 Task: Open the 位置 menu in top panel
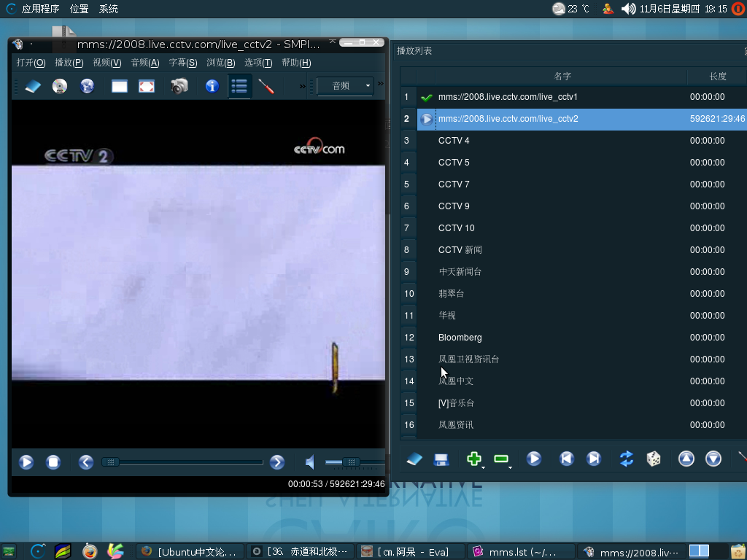79,9
